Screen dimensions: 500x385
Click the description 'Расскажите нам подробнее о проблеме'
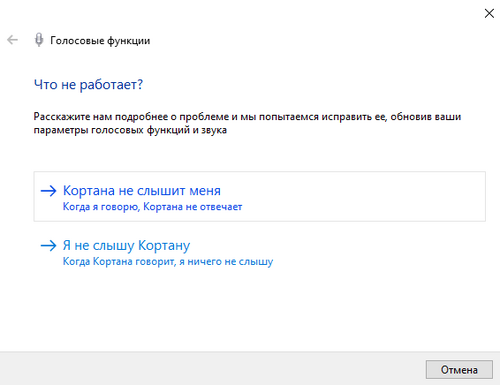coord(247,123)
